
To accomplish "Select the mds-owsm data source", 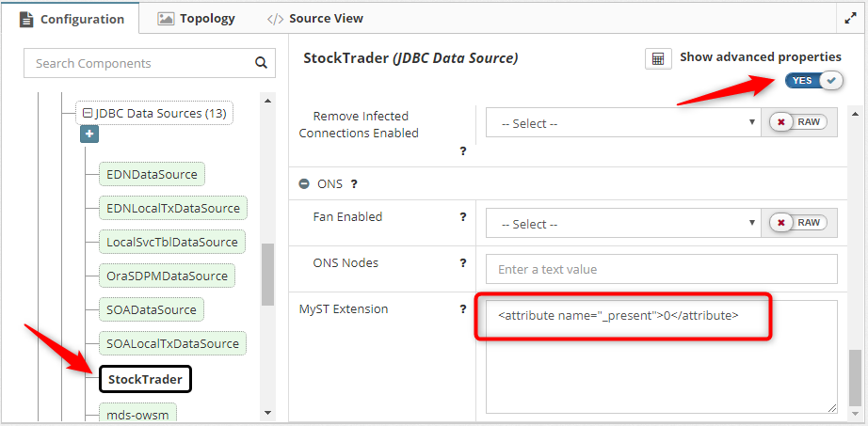I will click(137, 413).
